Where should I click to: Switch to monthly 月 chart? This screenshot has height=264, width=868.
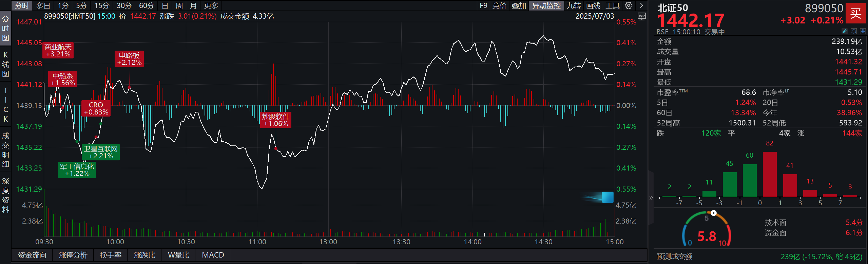[193, 5]
